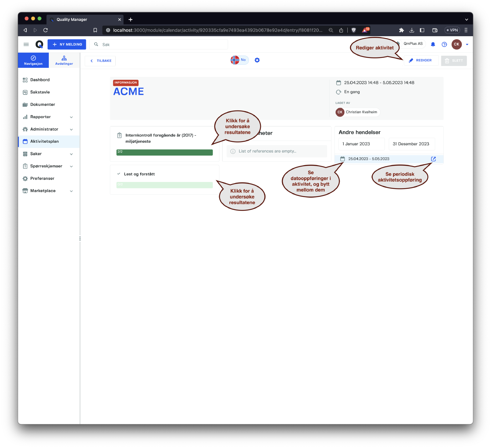Toggle the Norwegian language flag switch
491x448 pixels.
[x=239, y=60]
